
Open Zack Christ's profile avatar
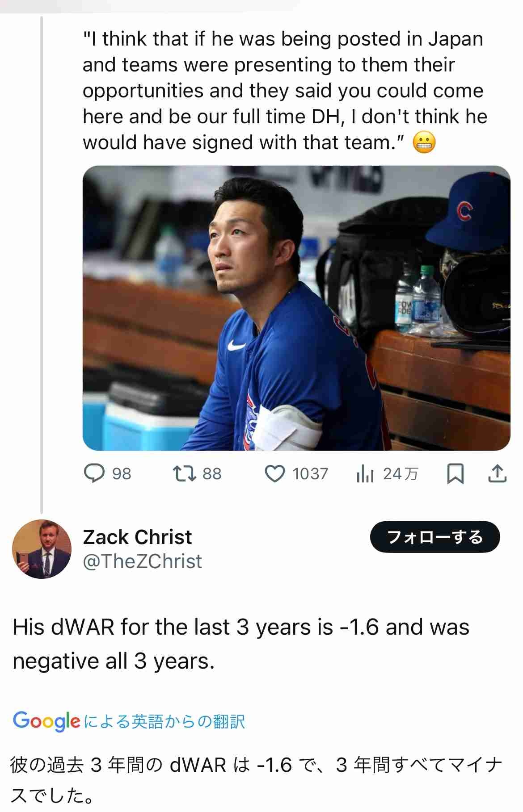[x=42, y=549]
